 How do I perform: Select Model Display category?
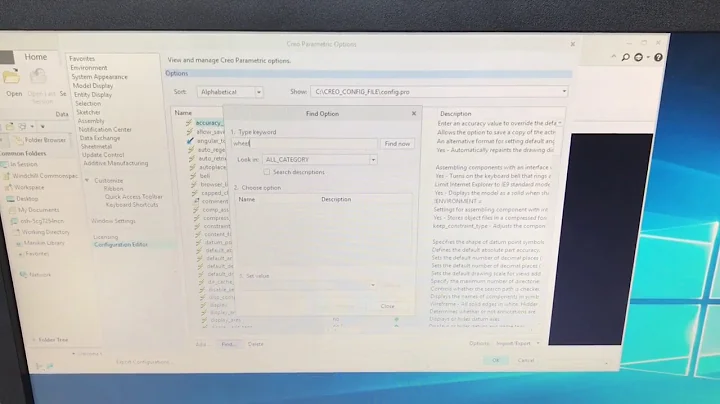[93, 85]
